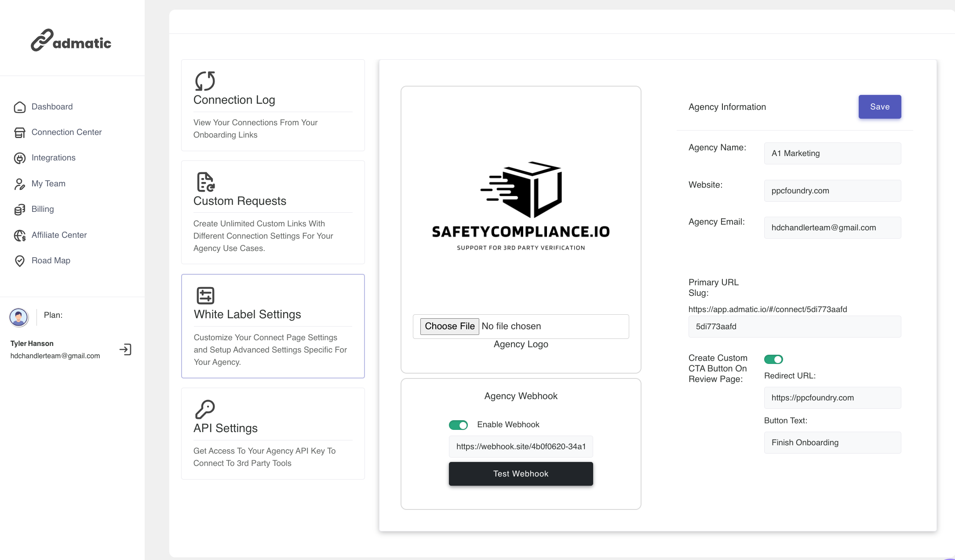
Task: Click the Affiliate Center globe icon
Action: pos(20,235)
